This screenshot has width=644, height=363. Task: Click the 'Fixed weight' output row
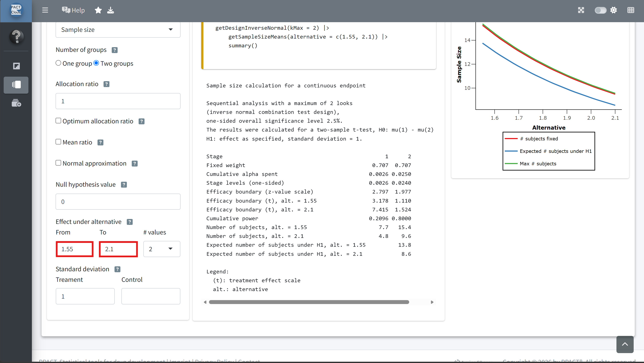pyautogui.click(x=309, y=165)
